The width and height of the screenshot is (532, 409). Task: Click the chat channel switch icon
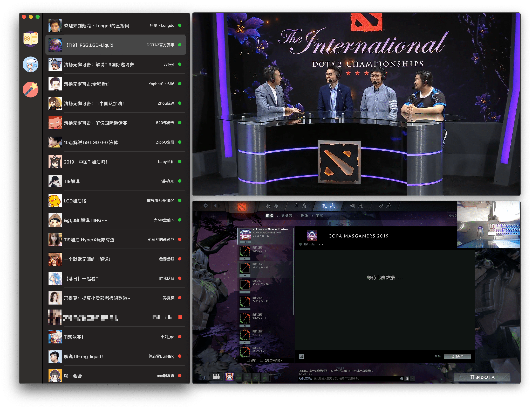[407, 379]
